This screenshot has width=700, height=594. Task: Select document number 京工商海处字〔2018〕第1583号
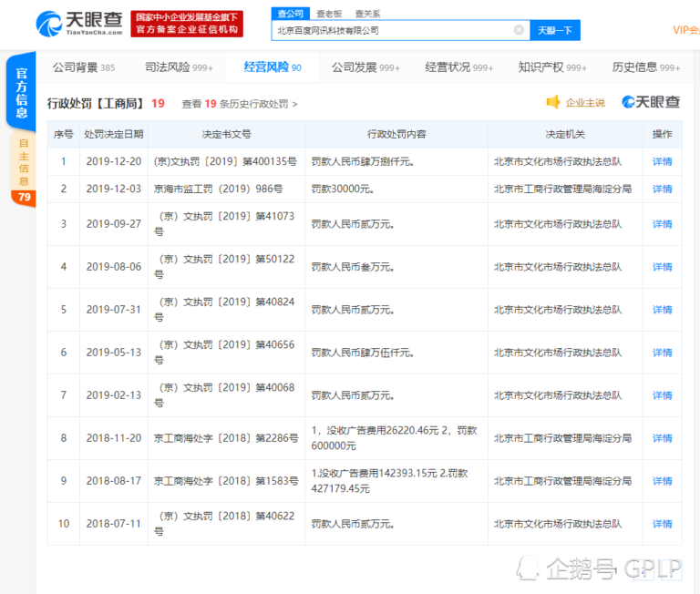(x=226, y=481)
